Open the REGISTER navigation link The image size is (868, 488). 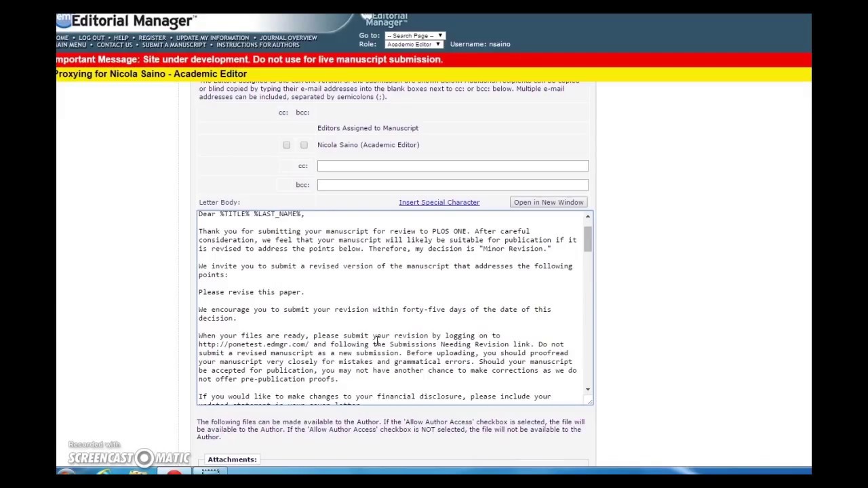pyautogui.click(x=152, y=38)
